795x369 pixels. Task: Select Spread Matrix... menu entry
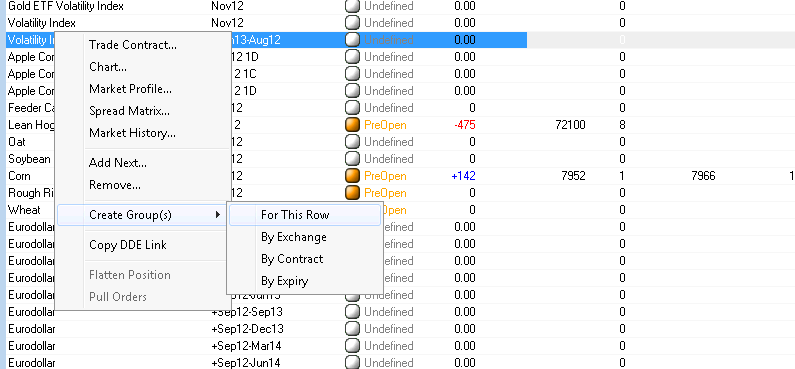pyautogui.click(x=129, y=111)
